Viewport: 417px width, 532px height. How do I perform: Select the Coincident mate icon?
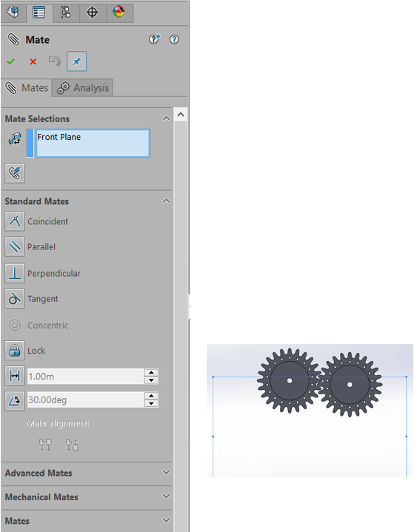point(15,221)
